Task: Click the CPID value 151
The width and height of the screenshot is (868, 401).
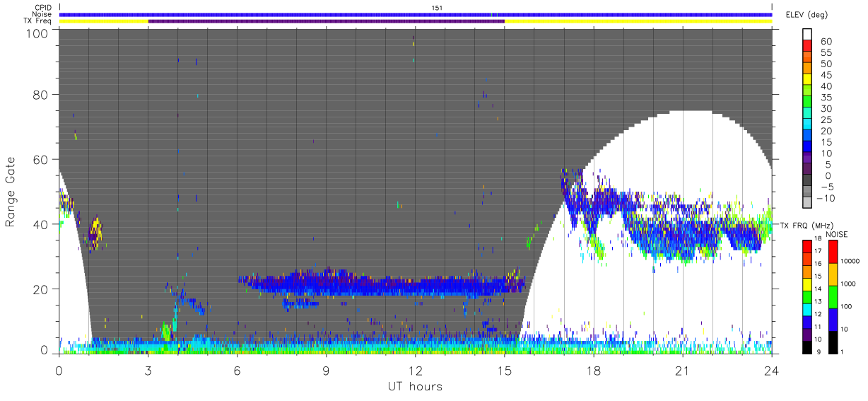Action: [x=437, y=8]
